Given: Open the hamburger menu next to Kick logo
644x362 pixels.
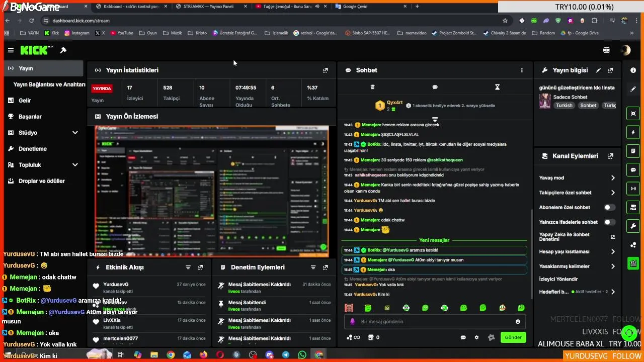Looking at the screenshot, I should [11, 50].
